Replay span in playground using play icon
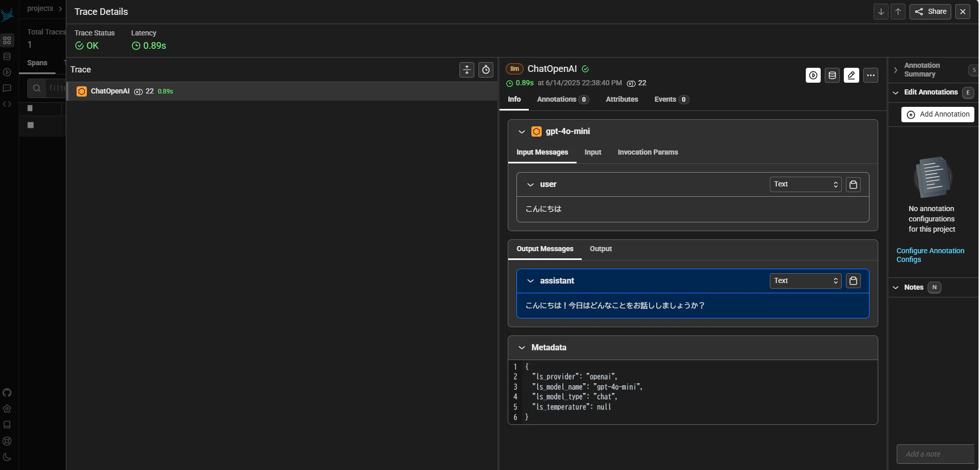The image size is (980, 470). (813, 76)
